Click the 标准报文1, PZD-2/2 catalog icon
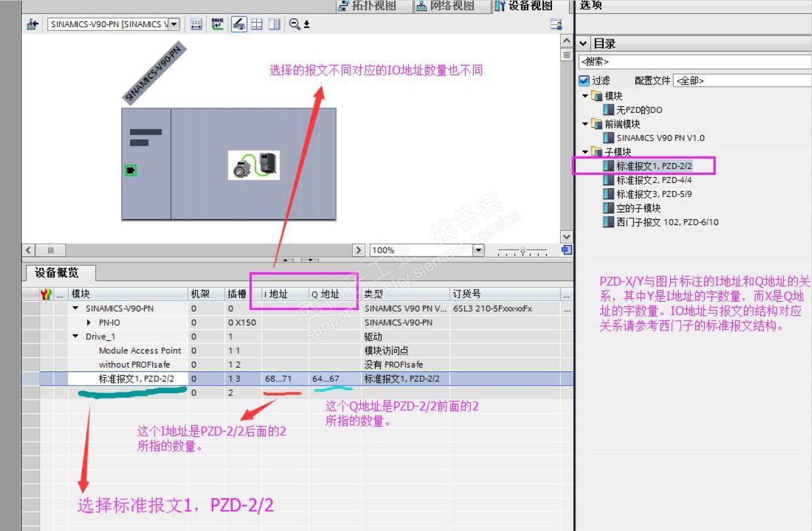Image resolution: width=812 pixels, height=531 pixels. [608, 165]
